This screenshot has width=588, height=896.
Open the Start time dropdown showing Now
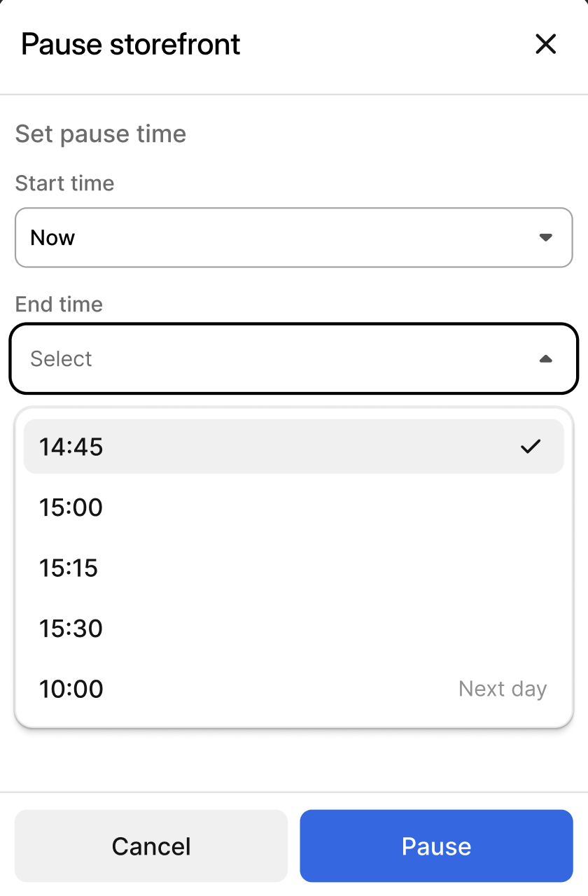293,237
